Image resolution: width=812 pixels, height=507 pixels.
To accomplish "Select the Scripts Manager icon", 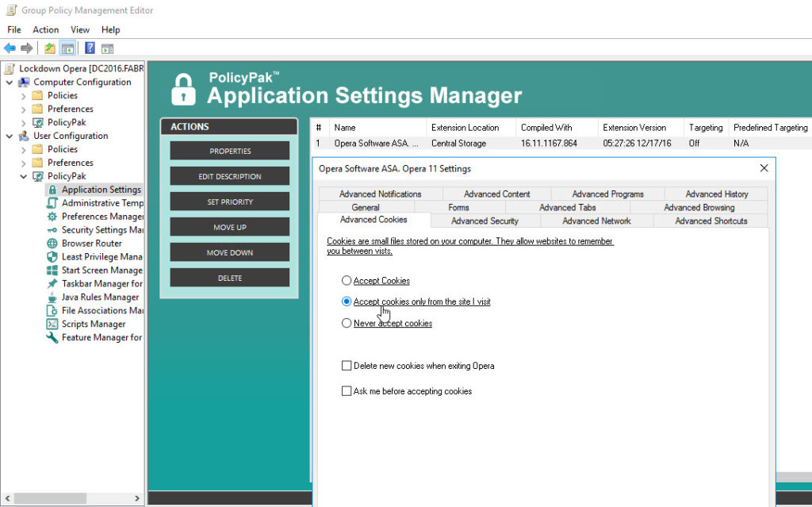I will click(52, 325).
